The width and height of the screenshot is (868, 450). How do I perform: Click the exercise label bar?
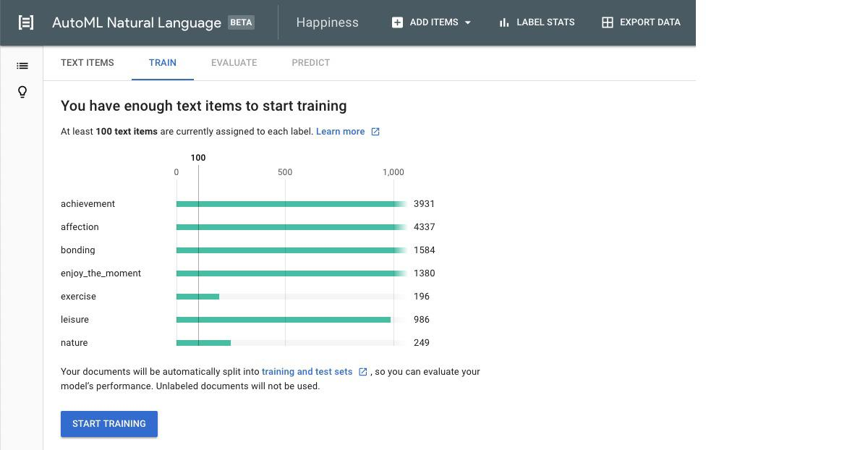(x=197, y=297)
